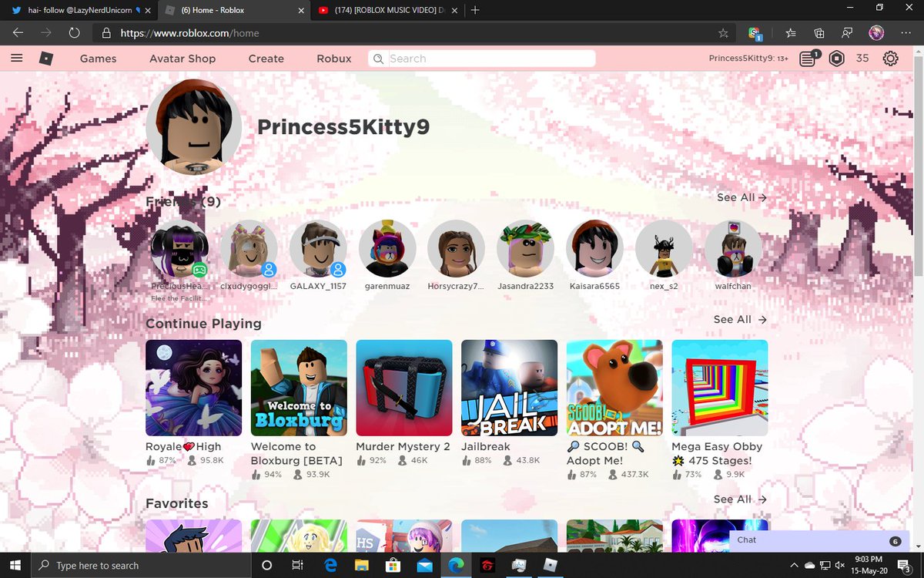Open the browser Favorites list icon
The width and height of the screenshot is (924, 578).
(x=792, y=33)
